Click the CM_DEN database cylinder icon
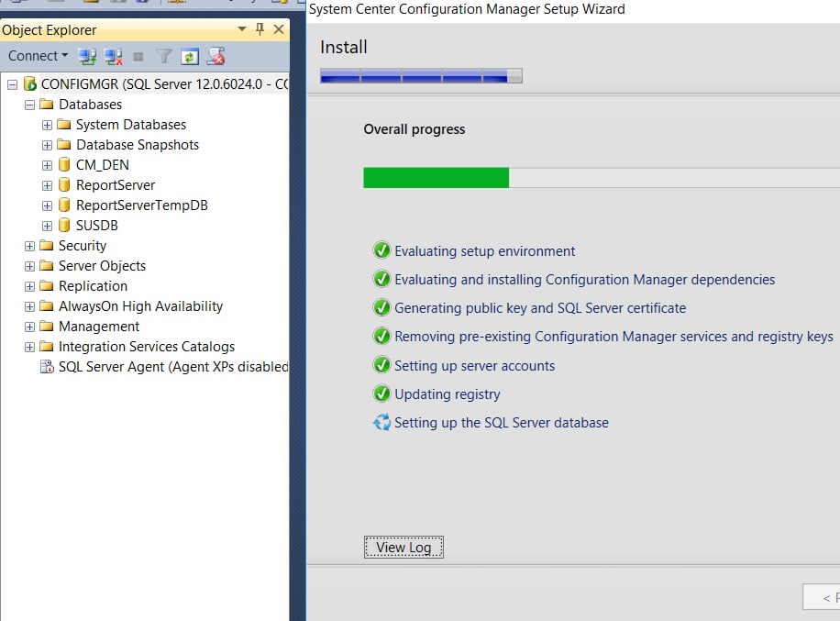Image resolution: width=840 pixels, height=621 pixels. click(64, 164)
